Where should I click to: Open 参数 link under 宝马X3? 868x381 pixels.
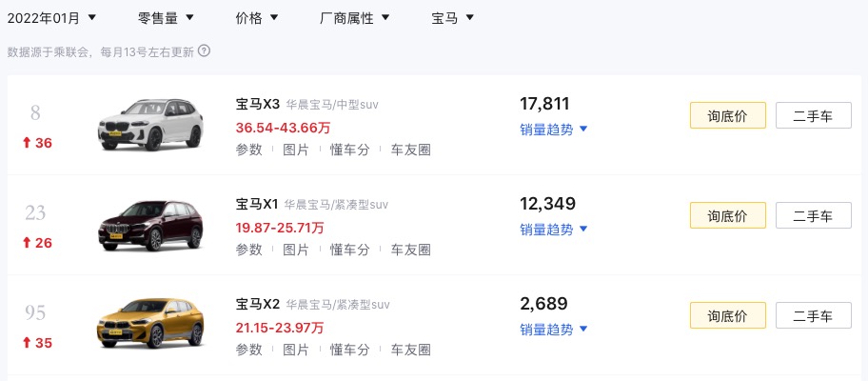pyautogui.click(x=249, y=150)
